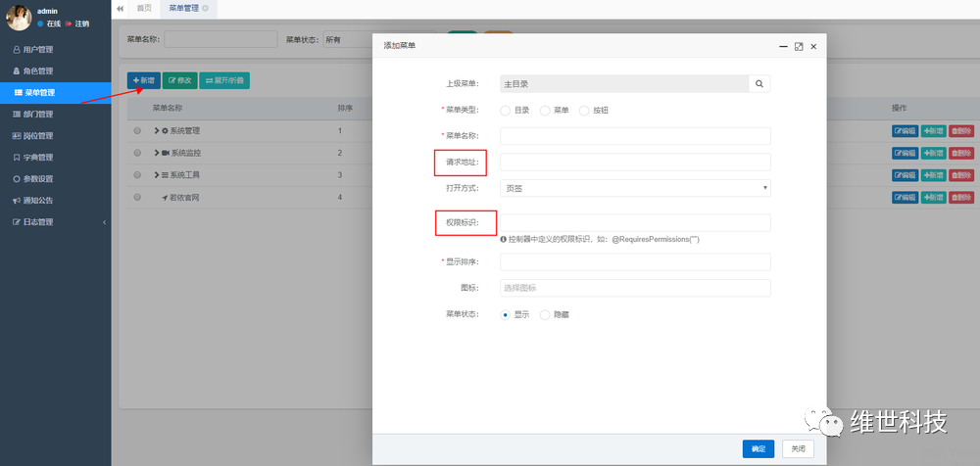Click the 权限标识 input field
Image resolution: width=980 pixels, height=466 pixels.
(x=635, y=223)
